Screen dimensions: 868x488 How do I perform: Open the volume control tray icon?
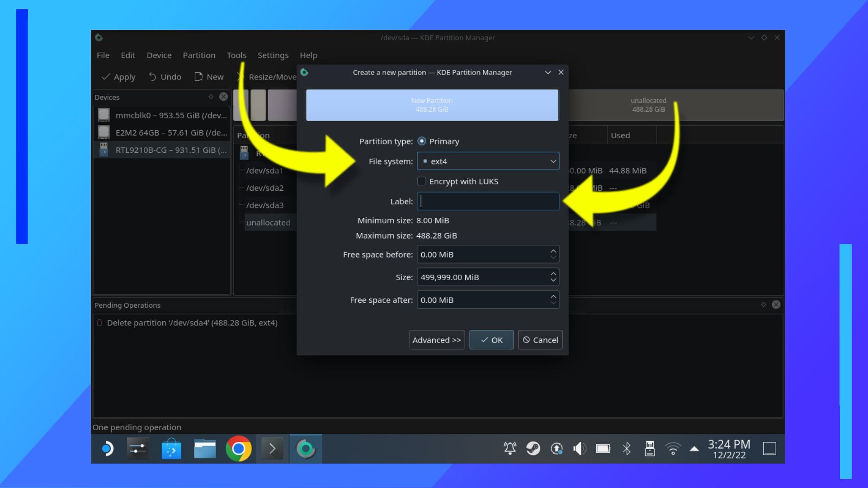[579, 449]
